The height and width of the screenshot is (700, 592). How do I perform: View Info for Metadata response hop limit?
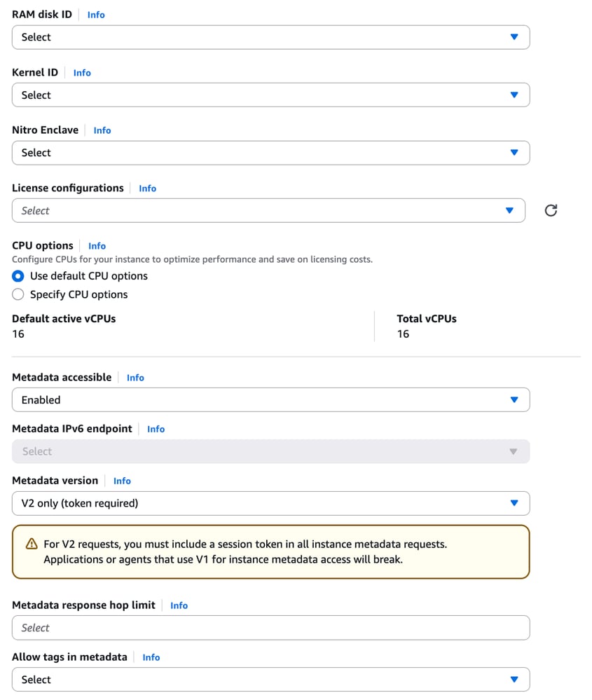(x=179, y=605)
